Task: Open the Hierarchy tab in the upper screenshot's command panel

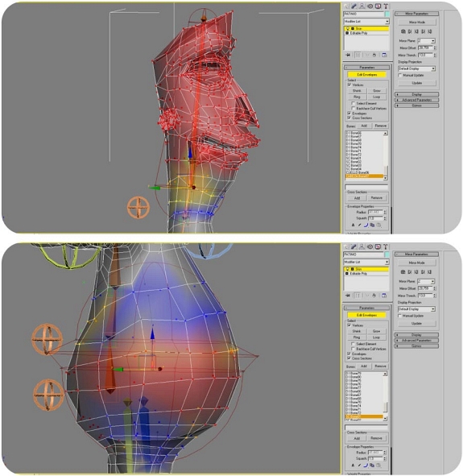Action: 362,6
